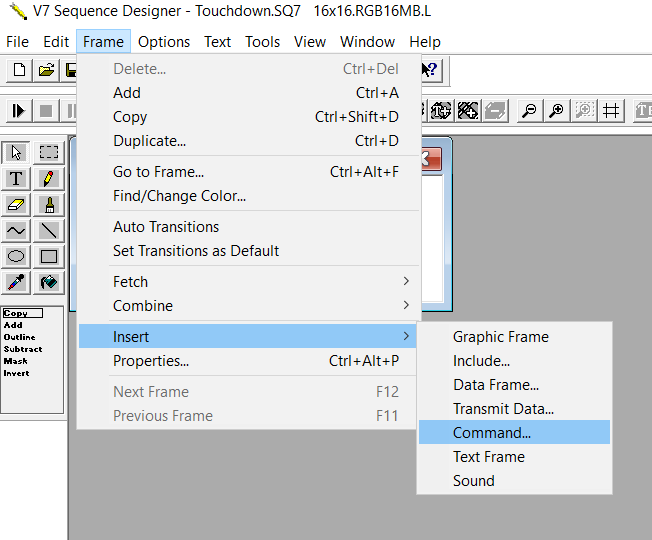
Task: Close the open Frame menu
Action: (104, 42)
